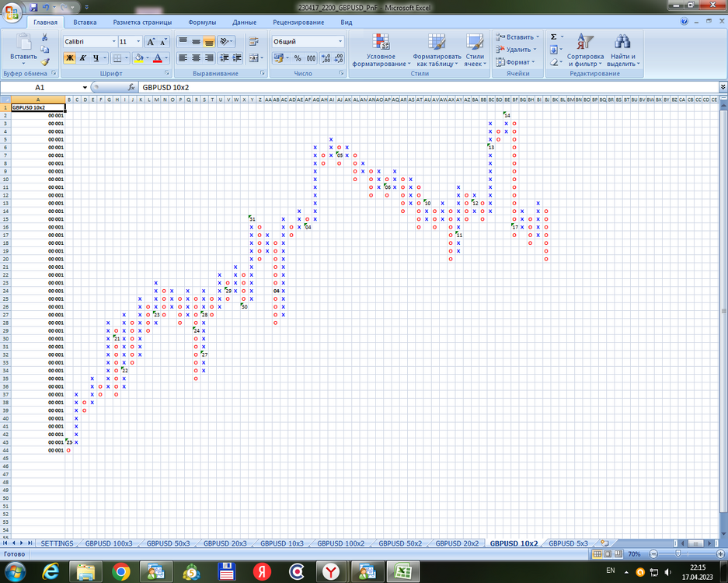
Task: Copy selection using the Copy icon
Action: [44, 49]
